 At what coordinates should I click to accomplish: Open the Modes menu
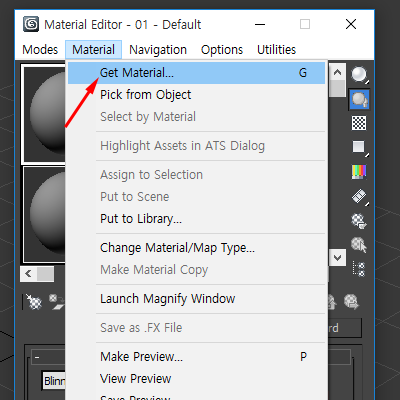tap(40, 50)
